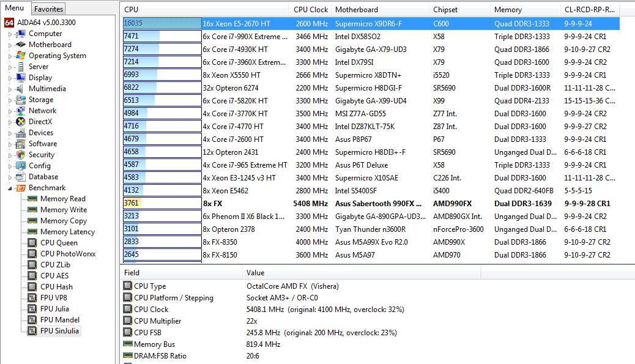Click the Security shield icon
Viewport: 635px width, 364px height.
(x=21, y=155)
